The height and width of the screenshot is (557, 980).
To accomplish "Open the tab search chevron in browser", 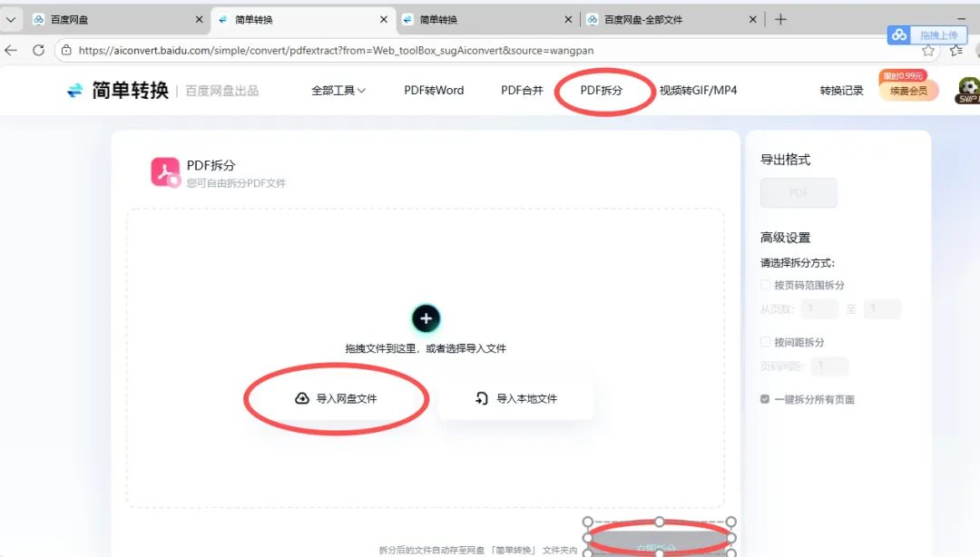I will coord(11,19).
